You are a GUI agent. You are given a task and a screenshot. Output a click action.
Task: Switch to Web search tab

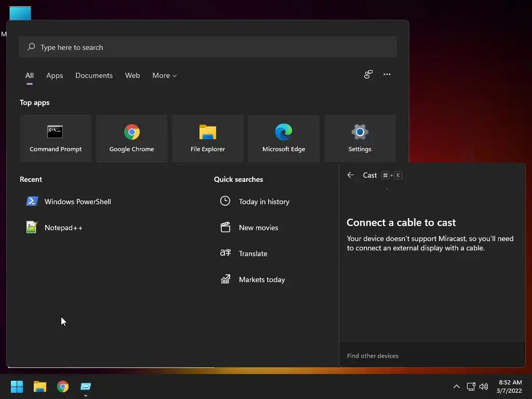[x=132, y=75]
